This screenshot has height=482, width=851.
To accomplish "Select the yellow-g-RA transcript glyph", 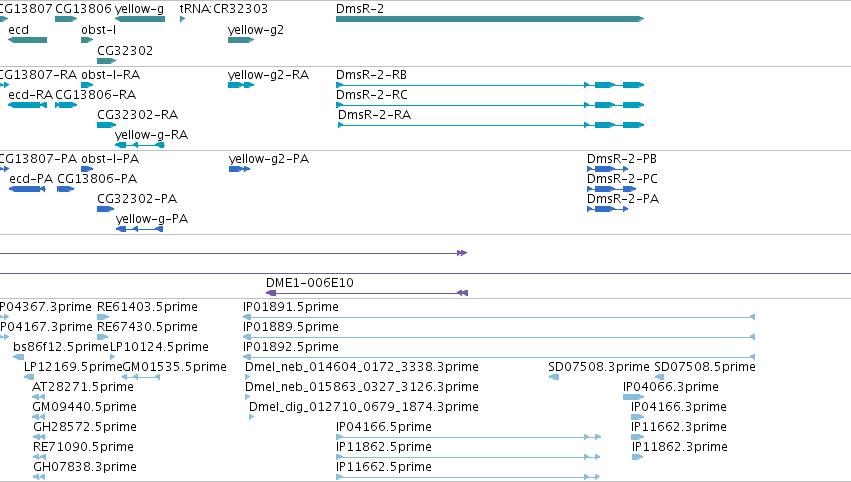I will (x=140, y=145).
